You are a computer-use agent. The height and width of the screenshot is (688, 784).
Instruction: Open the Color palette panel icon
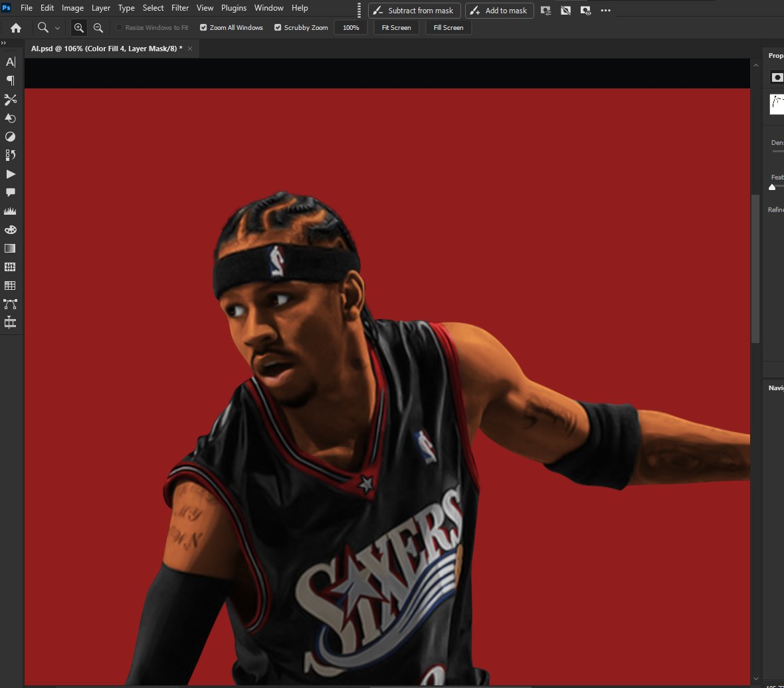(10, 230)
